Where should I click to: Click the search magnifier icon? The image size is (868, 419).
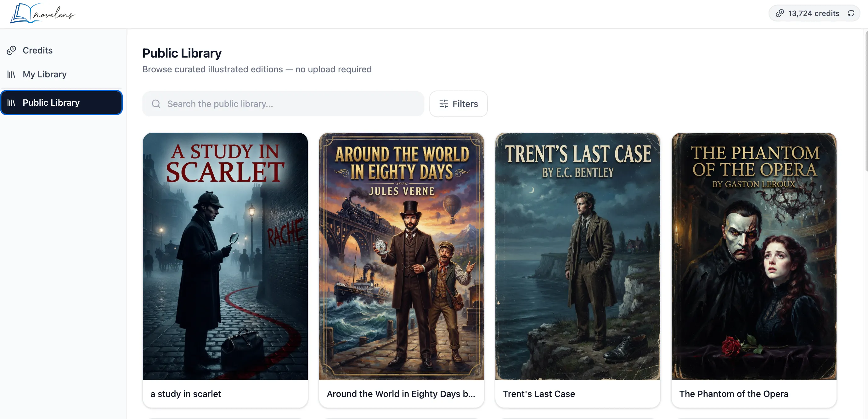pos(156,104)
